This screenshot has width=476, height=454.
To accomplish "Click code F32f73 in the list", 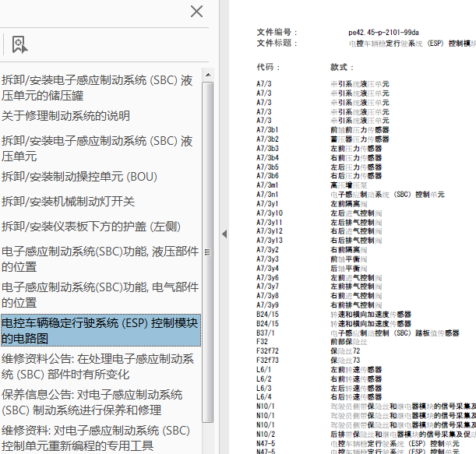I will (267, 361).
